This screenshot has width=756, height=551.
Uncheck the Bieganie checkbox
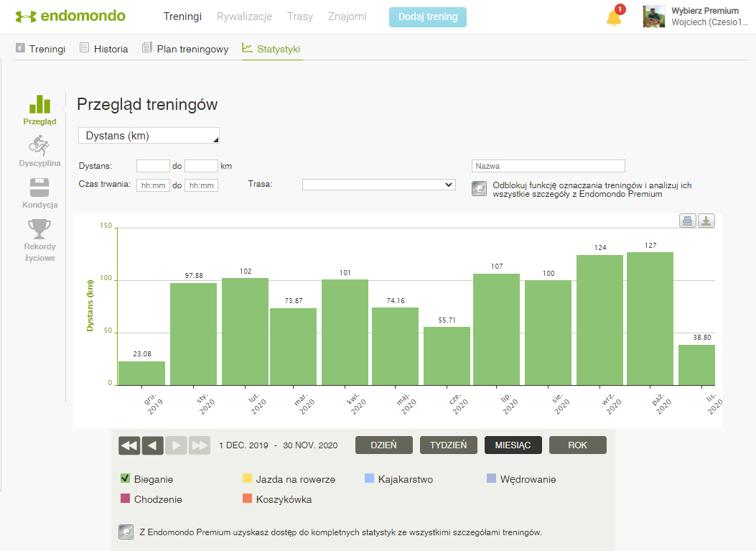point(126,479)
